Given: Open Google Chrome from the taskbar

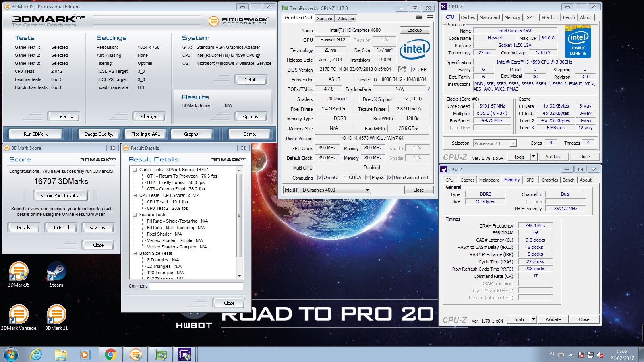Looking at the screenshot, I should tap(110, 354).
